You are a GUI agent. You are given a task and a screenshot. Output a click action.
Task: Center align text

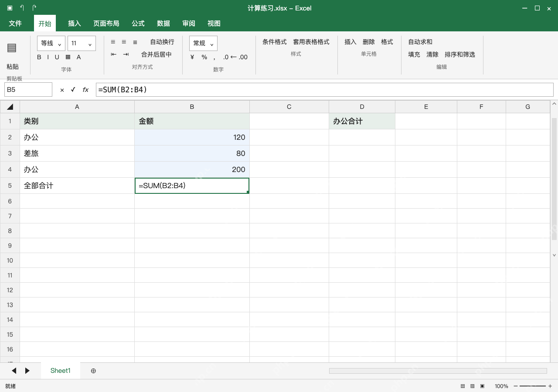(x=124, y=42)
